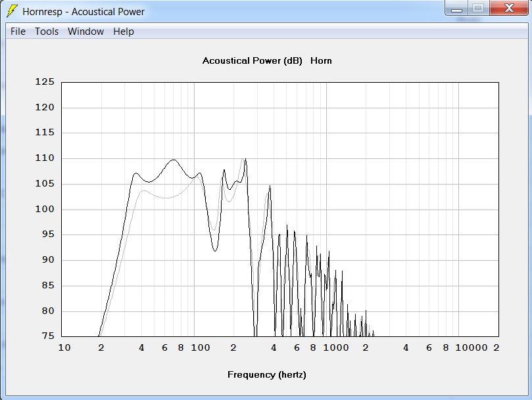Viewport: 532px width, 400px height.
Task: Maximize the Hornresp window
Action: pos(478,8)
